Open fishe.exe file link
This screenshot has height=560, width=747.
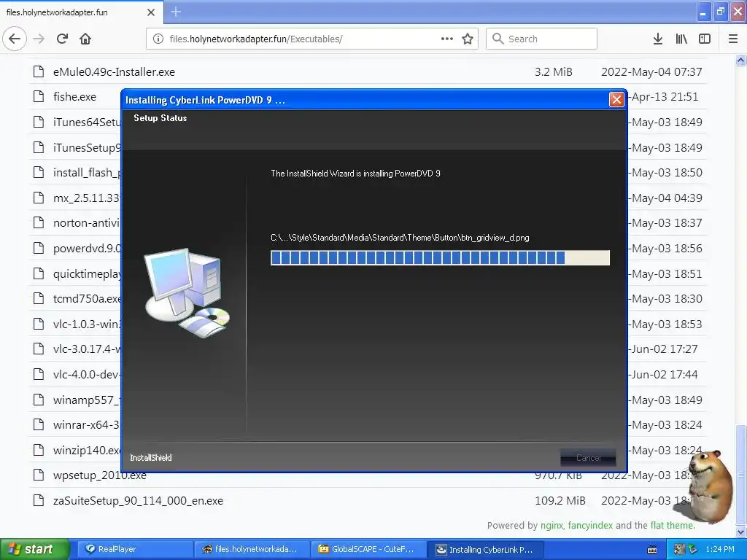(x=74, y=97)
